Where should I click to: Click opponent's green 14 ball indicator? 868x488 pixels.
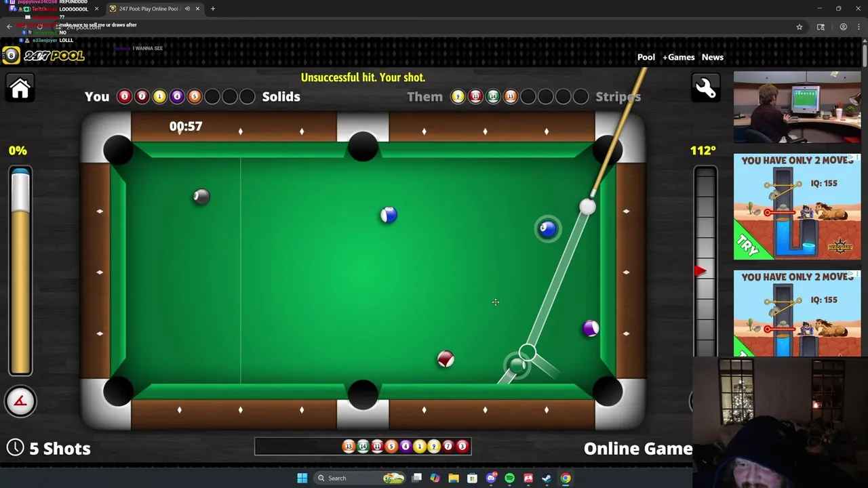pyautogui.click(x=493, y=96)
